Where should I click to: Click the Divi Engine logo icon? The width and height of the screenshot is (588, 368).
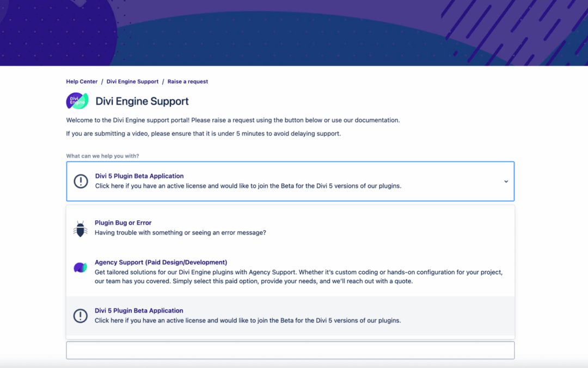(x=77, y=101)
